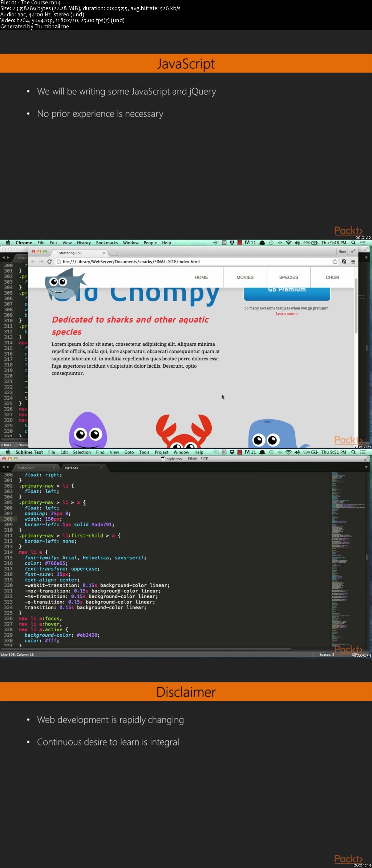Screen dimensions: 372x868
Task: Click the '#ada791' border color value
Action: (x=102, y=524)
